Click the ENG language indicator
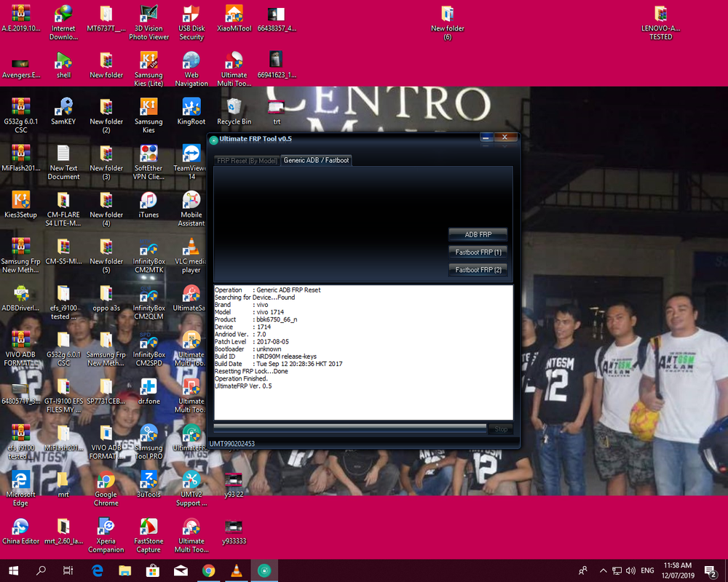The width and height of the screenshot is (728, 582). pyautogui.click(x=647, y=570)
